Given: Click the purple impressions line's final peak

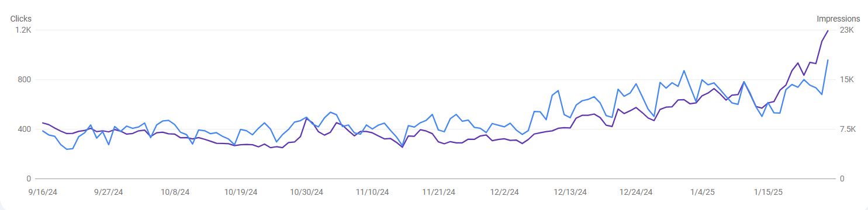Looking at the screenshot, I should (x=828, y=30).
